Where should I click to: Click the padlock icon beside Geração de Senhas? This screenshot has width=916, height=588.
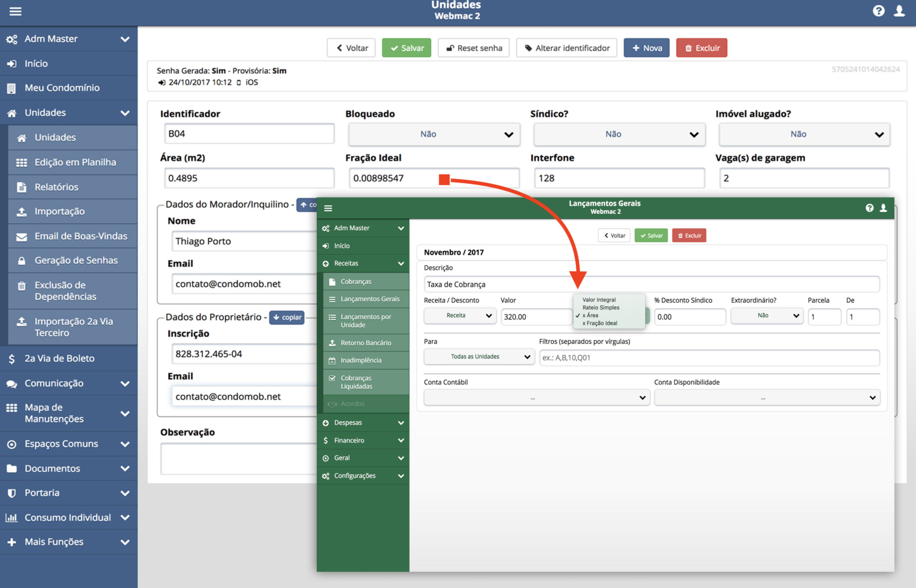coord(22,261)
